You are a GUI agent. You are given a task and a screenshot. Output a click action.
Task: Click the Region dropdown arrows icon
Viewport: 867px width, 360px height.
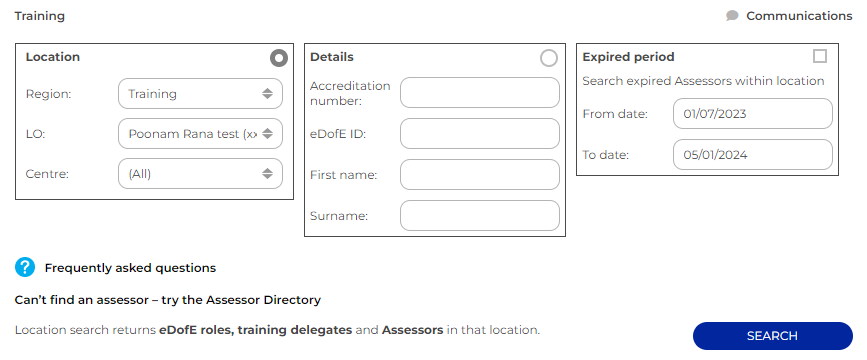click(268, 93)
